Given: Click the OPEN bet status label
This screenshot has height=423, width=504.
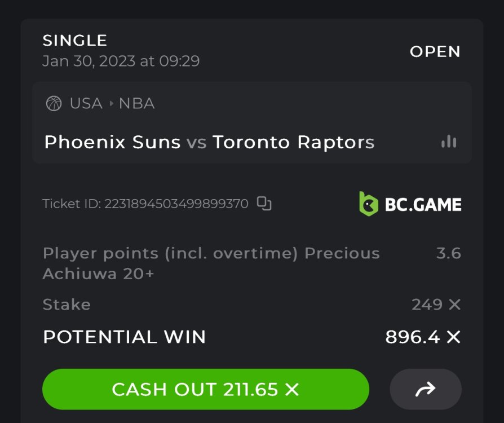Looking at the screenshot, I should point(435,52).
